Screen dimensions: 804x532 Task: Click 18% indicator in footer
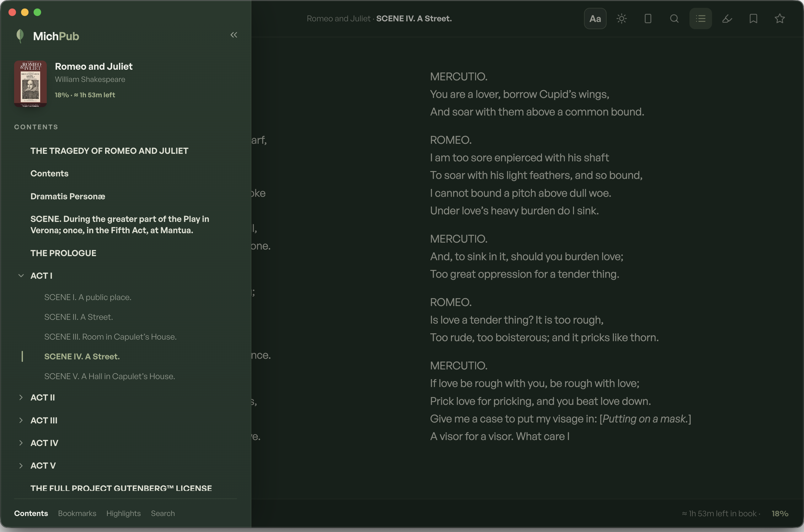[780, 514]
